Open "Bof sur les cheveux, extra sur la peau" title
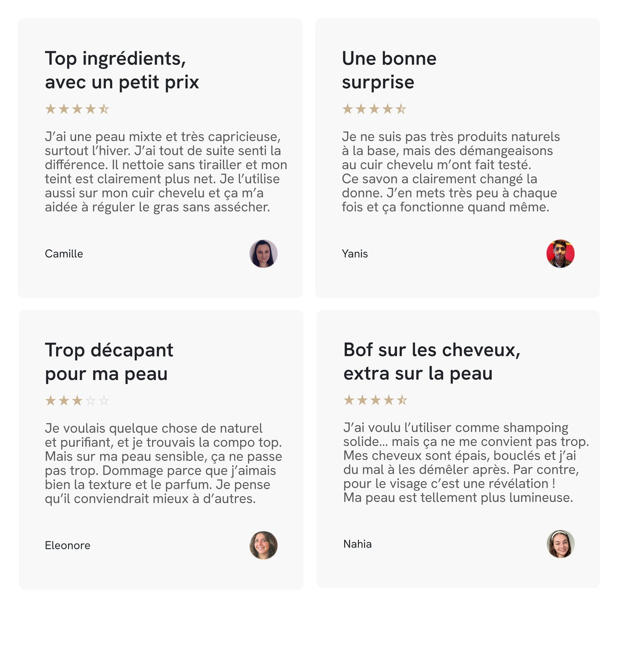Screen dimensions: 618x672 click(432, 361)
